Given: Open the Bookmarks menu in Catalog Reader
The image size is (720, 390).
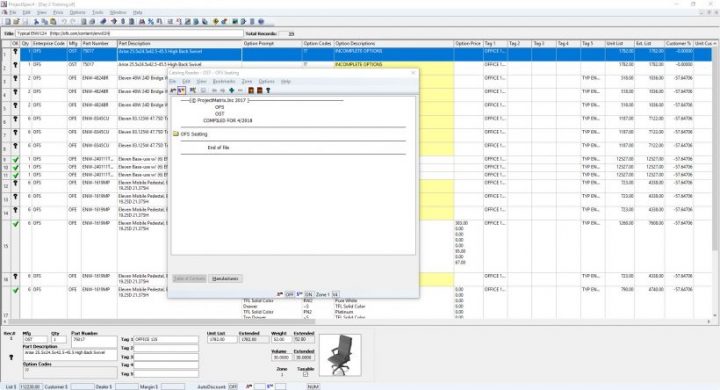Looking at the screenshot, I should [x=224, y=81].
